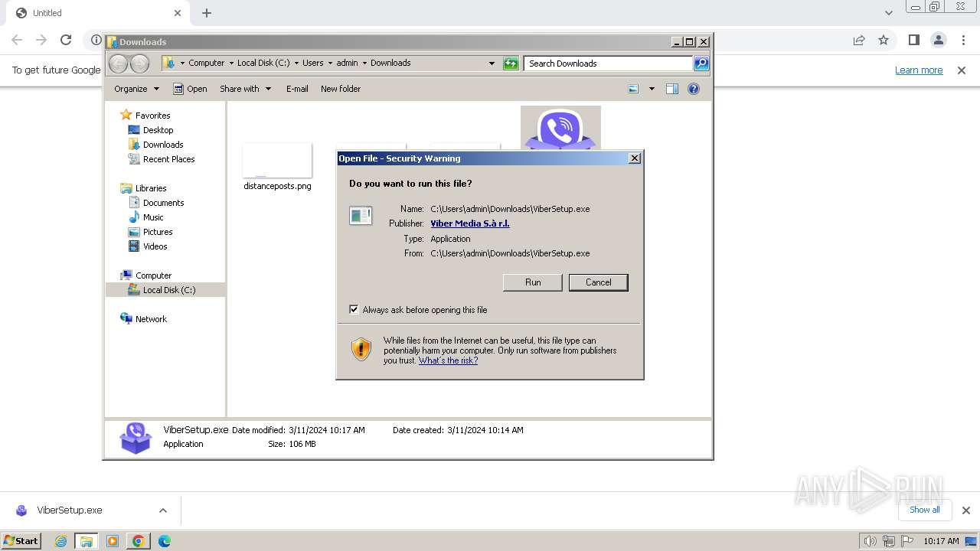Select Videos library
The image size is (980, 551).
pos(155,246)
